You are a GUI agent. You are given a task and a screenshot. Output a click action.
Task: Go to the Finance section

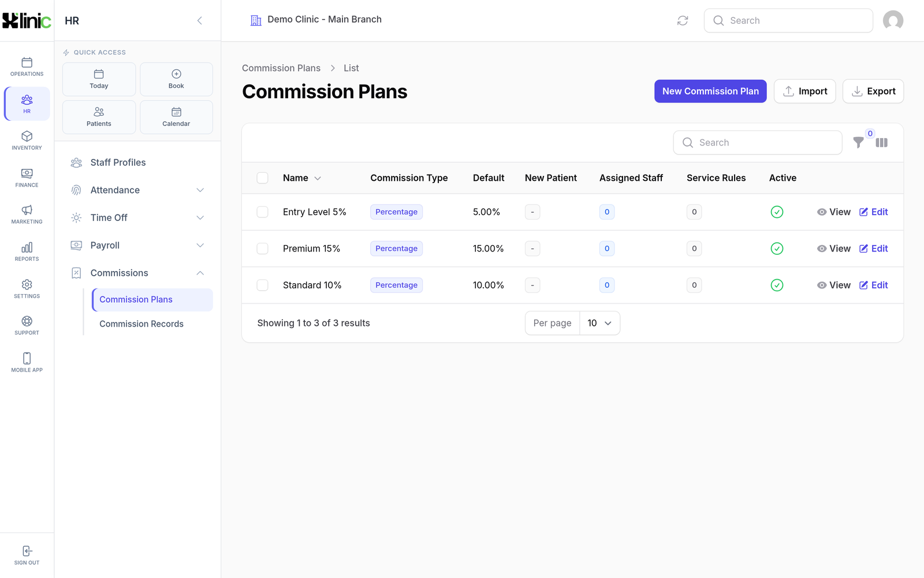27,177
